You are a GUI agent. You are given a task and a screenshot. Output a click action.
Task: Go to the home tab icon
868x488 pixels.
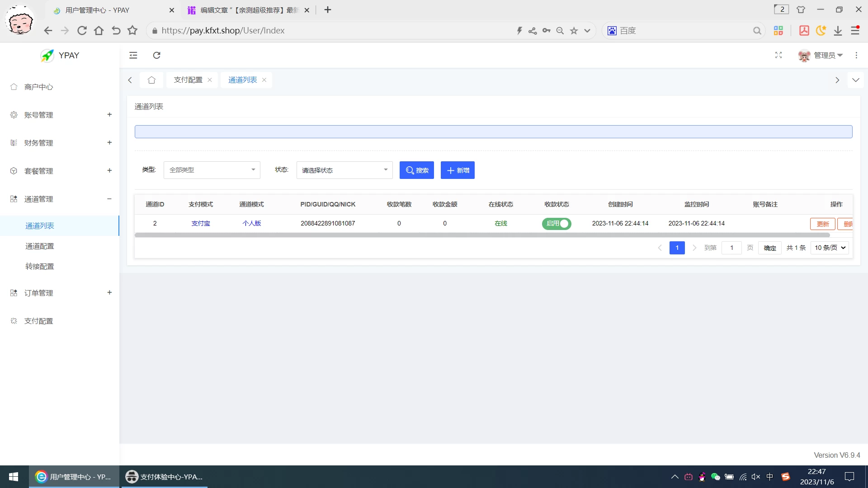[x=151, y=80]
